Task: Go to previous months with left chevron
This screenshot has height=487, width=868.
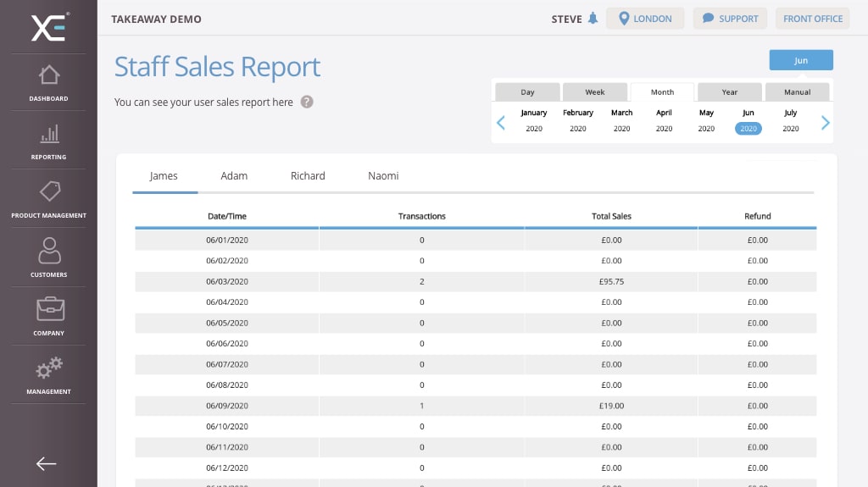Action: click(500, 123)
